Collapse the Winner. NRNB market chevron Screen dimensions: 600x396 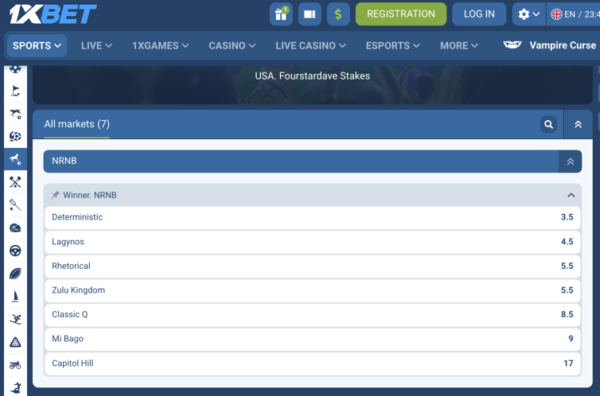[x=571, y=195]
